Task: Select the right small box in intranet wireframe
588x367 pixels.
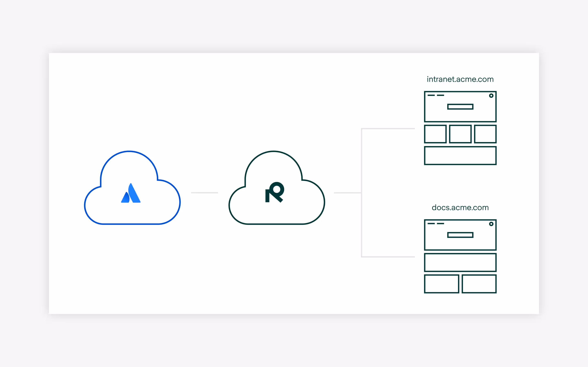Action: tap(485, 134)
